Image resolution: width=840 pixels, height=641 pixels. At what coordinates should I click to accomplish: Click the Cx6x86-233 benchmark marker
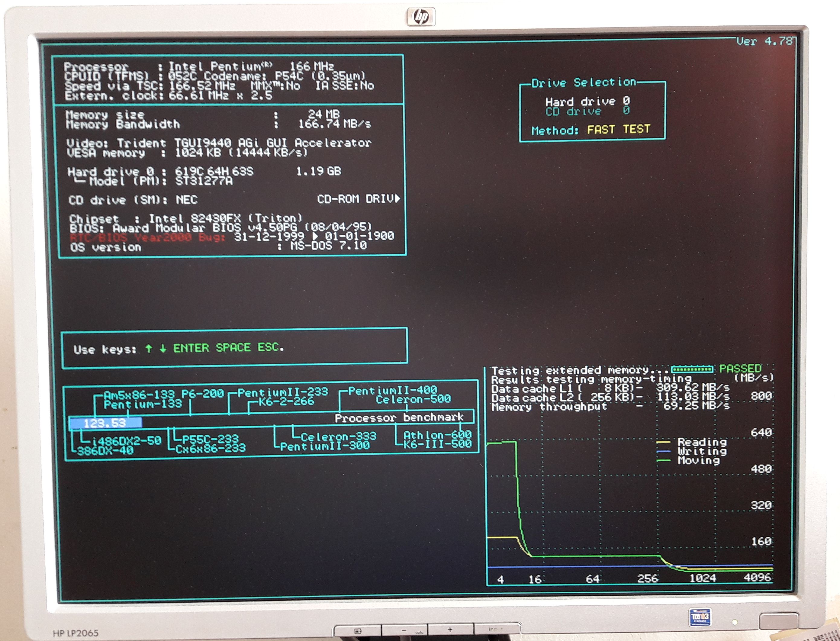tap(211, 448)
